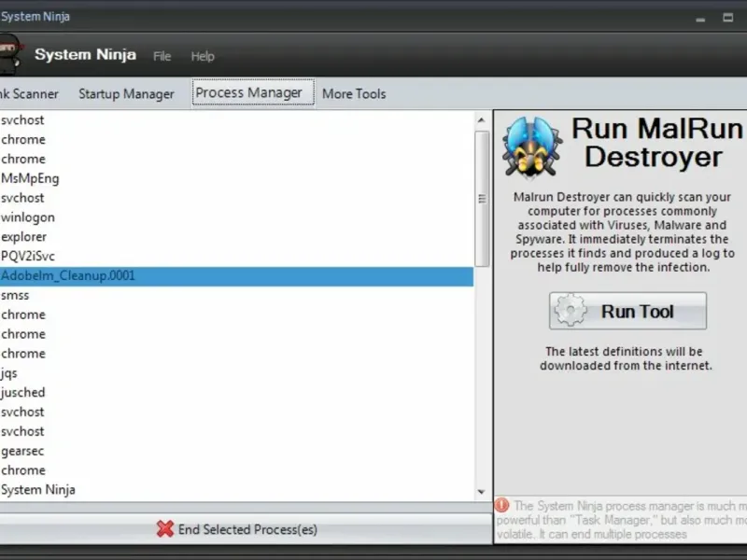Image resolution: width=747 pixels, height=560 pixels.
Task: Switch to the Junk Scanner tab
Action: click(x=29, y=94)
